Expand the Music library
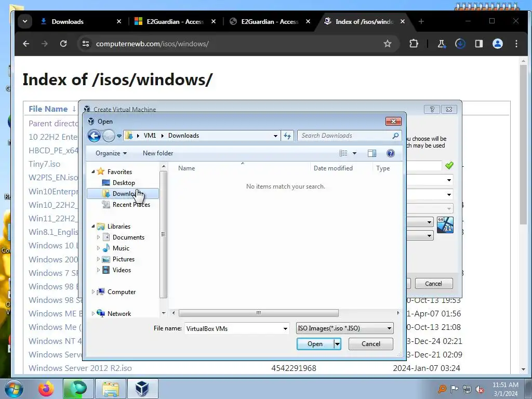 point(98,248)
